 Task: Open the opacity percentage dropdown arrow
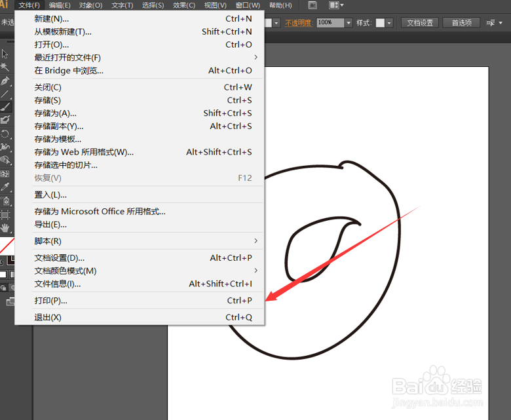[x=349, y=23]
